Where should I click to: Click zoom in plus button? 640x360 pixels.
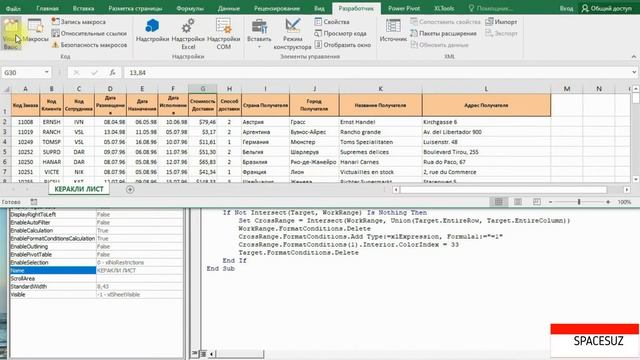click(608, 202)
